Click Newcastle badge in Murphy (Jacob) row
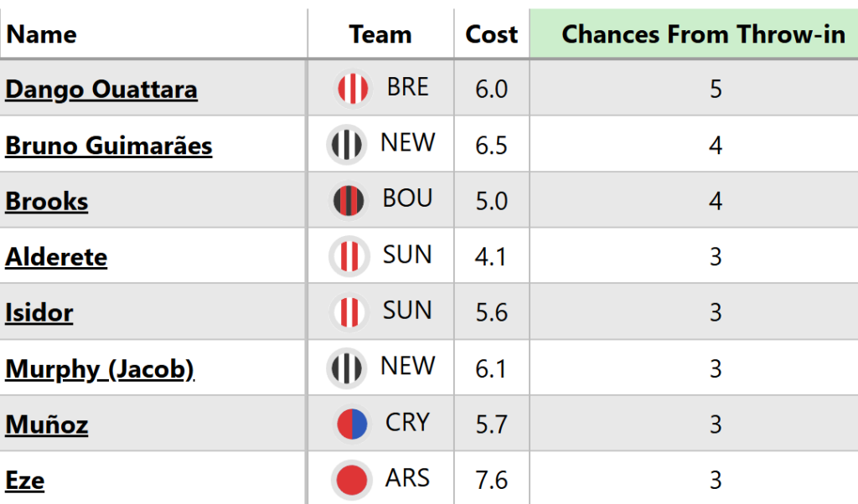This screenshot has height=504, width=858. [x=346, y=368]
